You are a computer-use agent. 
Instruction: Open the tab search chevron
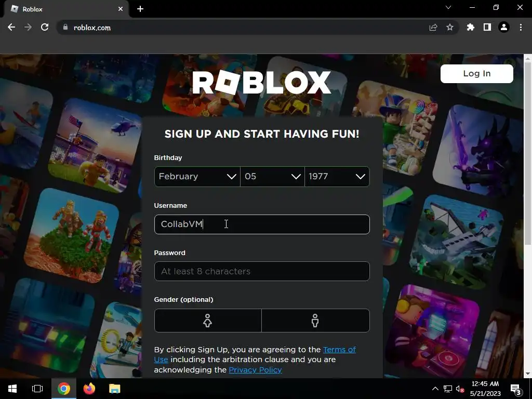click(x=448, y=7)
